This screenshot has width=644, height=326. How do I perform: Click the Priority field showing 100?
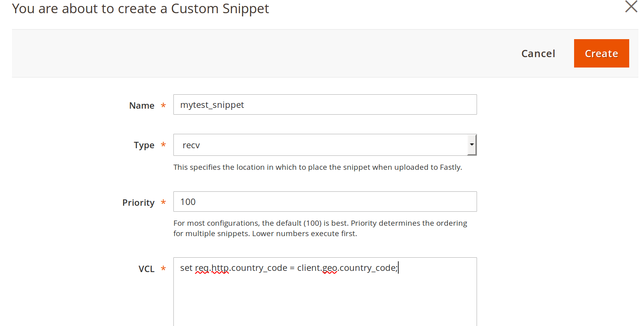324,201
